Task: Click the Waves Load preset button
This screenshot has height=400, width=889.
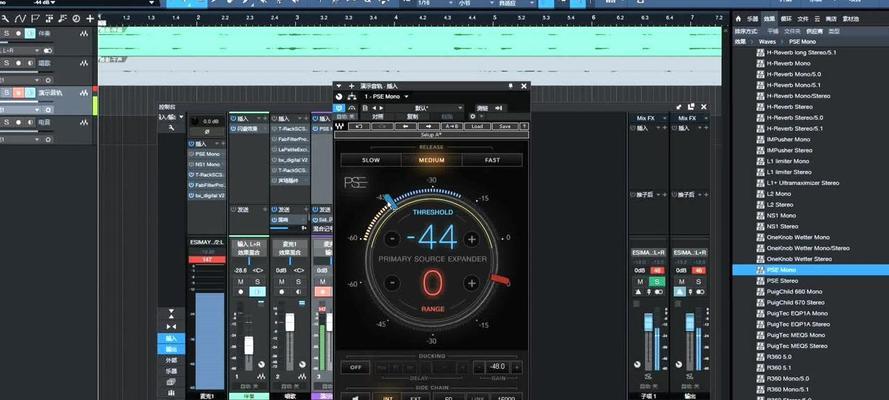Action: pyautogui.click(x=477, y=126)
